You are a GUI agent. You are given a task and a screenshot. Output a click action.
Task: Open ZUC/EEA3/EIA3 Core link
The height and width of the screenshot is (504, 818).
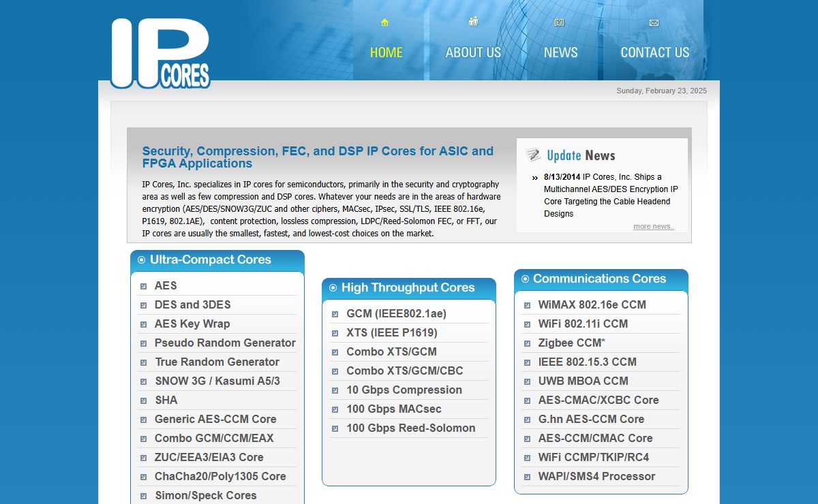[x=209, y=457]
